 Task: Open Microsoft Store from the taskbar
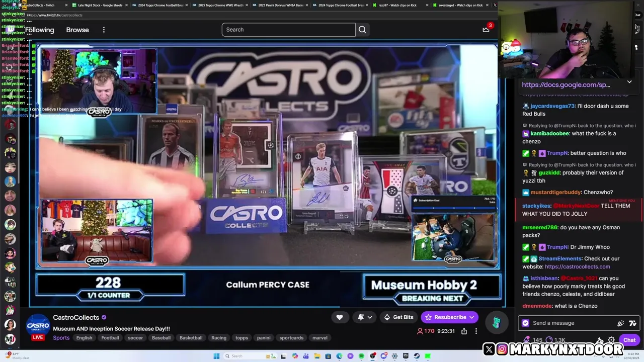coord(328,356)
